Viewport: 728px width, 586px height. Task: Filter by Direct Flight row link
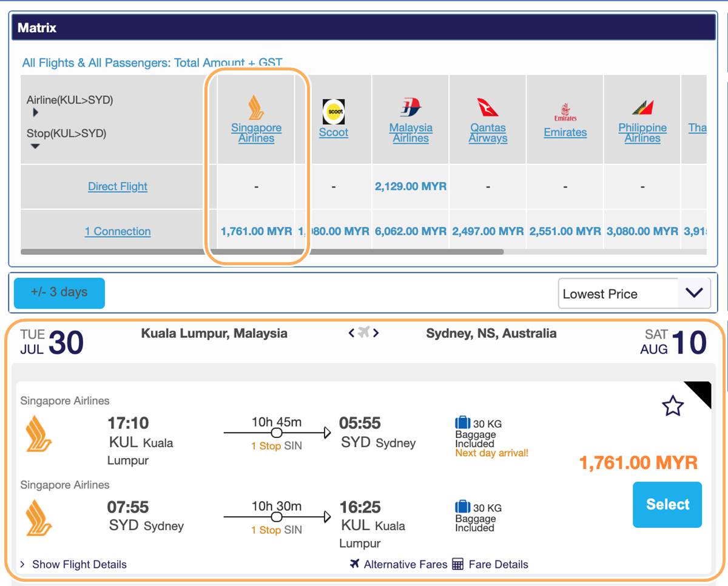pyautogui.click(x=118, y=186)
